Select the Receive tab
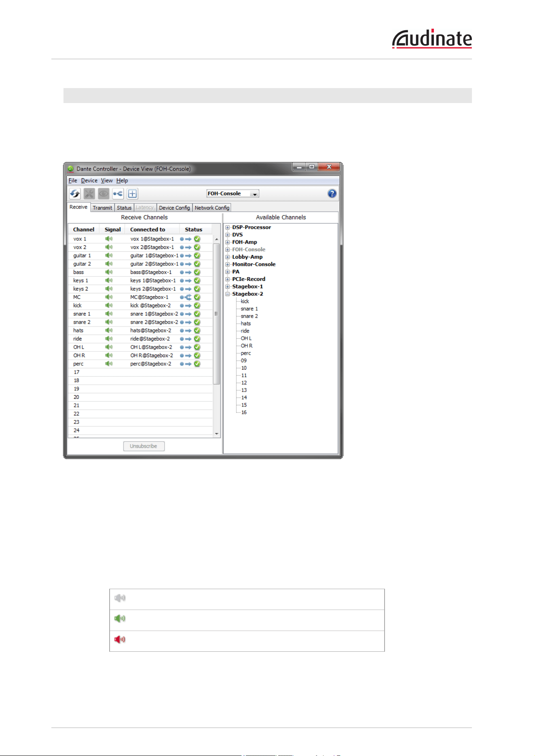Screen dimensions: 535x756 [78, 207]
